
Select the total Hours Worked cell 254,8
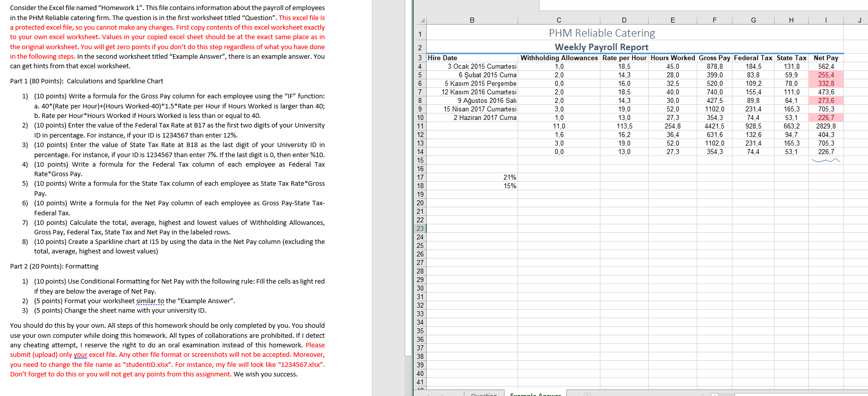673,126
